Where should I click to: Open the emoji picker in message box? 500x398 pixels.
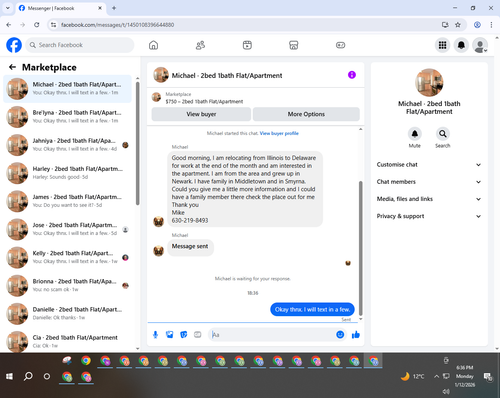[340, 335]
